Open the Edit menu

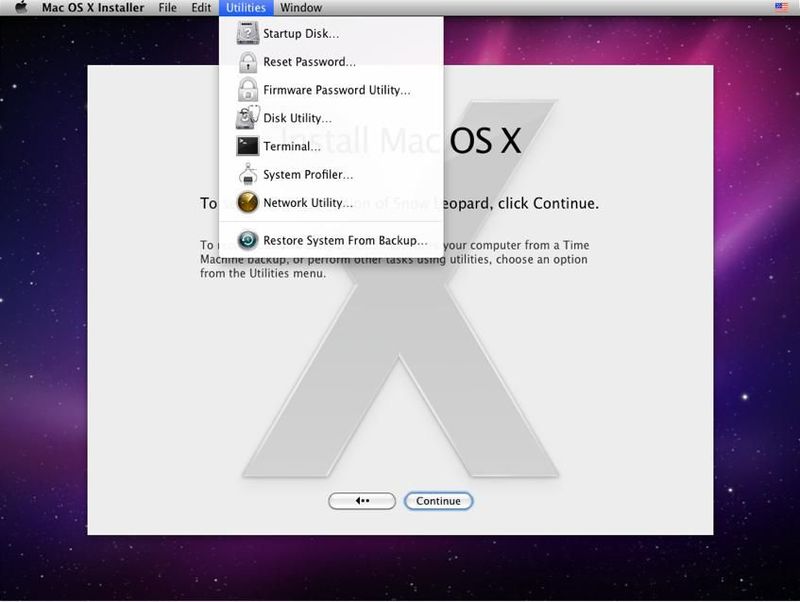coord(201,8)
